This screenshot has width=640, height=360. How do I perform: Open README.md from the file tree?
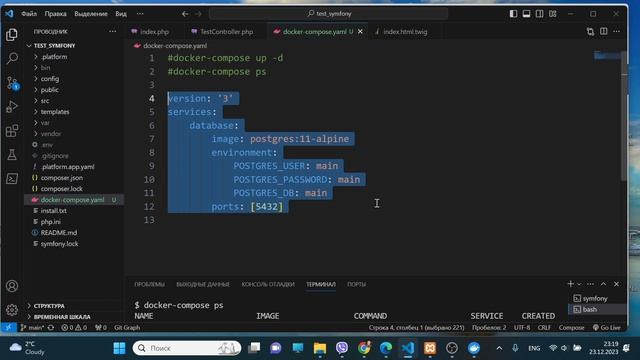pyautogui.click(x=59, y=233)
